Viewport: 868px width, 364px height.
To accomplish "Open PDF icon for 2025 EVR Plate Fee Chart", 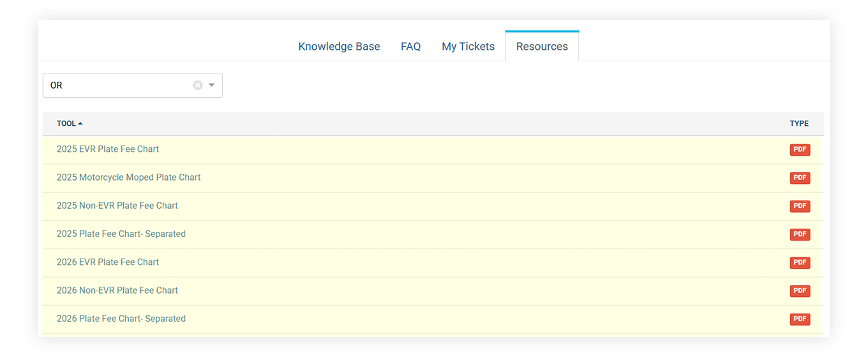I will 800,150.
